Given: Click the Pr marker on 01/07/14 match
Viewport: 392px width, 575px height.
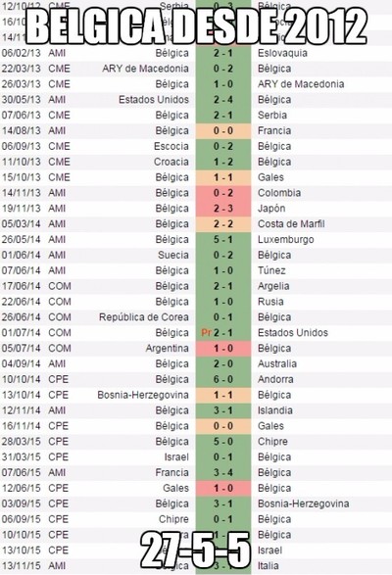Looking at the screenshot, I should (206, 333).
